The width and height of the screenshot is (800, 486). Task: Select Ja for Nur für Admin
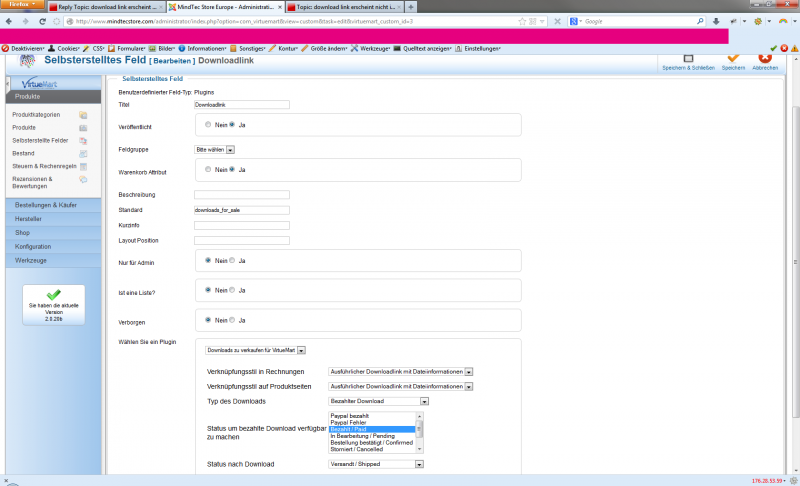pyautogui.click(x=231, y=260)
